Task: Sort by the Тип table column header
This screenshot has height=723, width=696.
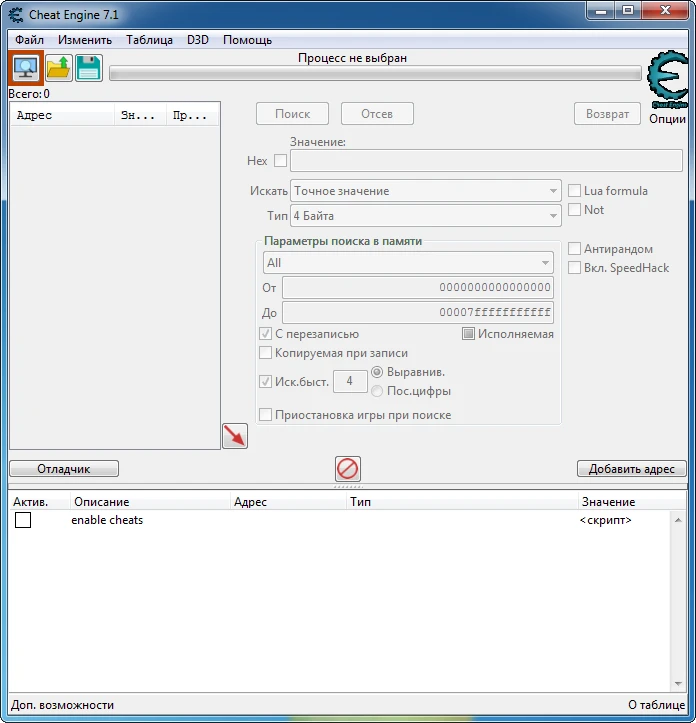Action: tap(462, 502)
